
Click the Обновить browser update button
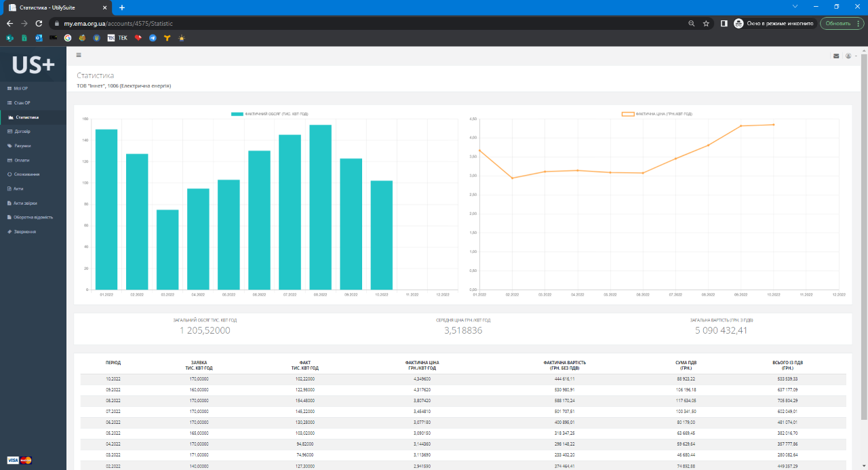[x=842, y=23]
